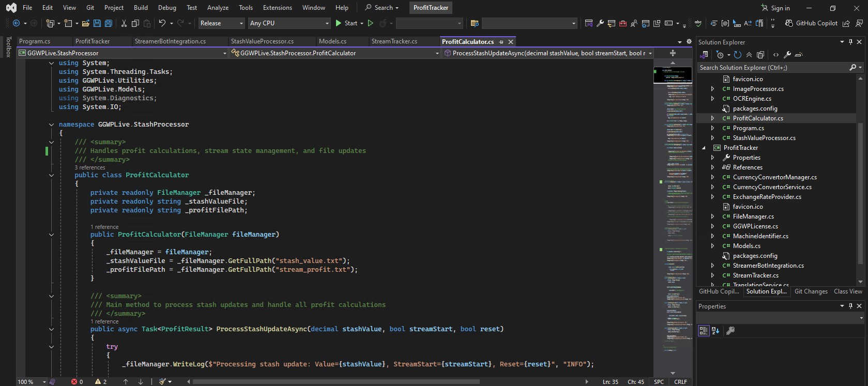Click Start Without Debugging outline play icon
Image resolution: width=868 pixels, height=386 pixels.
[371, 23]
